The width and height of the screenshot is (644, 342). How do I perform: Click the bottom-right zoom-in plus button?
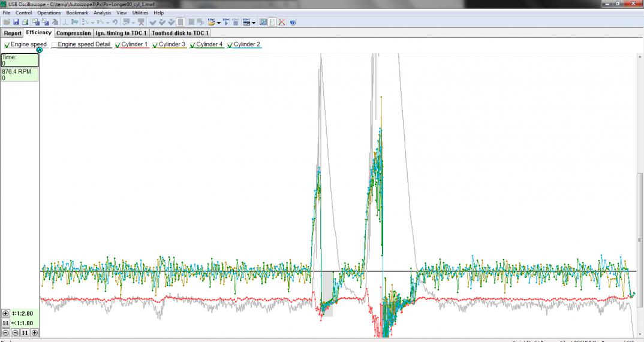34,332
